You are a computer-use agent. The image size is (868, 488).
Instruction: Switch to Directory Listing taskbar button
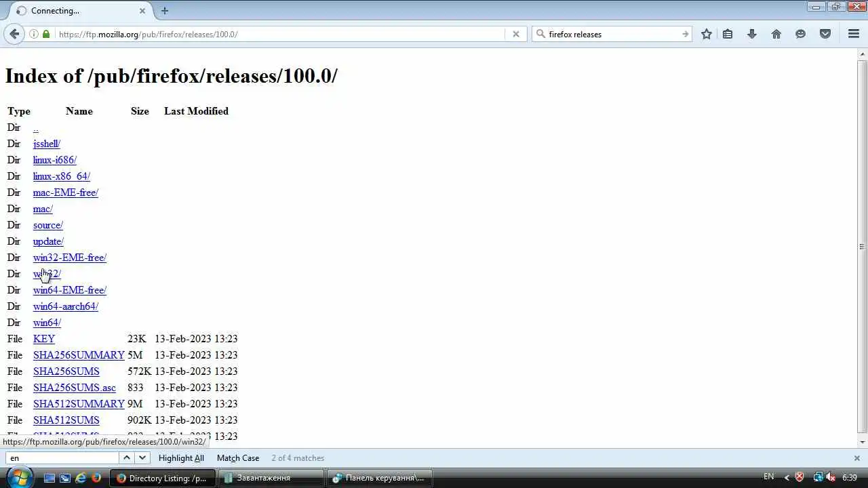tap(163, 478)
